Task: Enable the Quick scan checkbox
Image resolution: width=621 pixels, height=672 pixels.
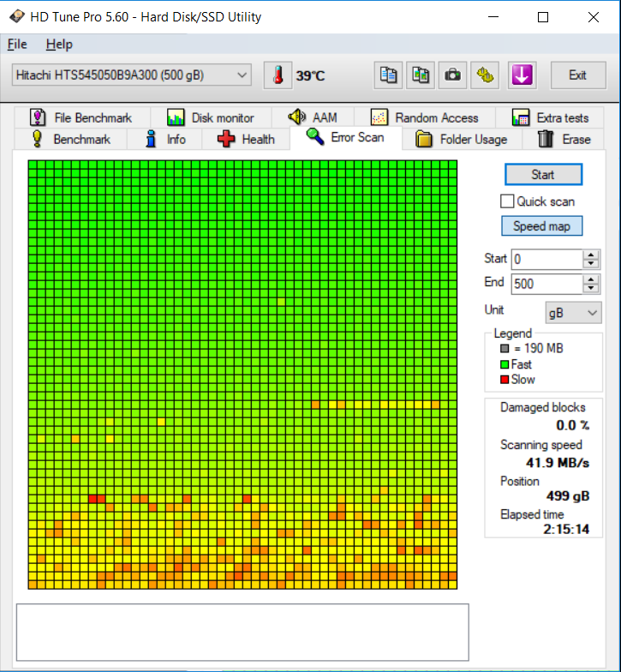Action: click(x=507, y=201)
